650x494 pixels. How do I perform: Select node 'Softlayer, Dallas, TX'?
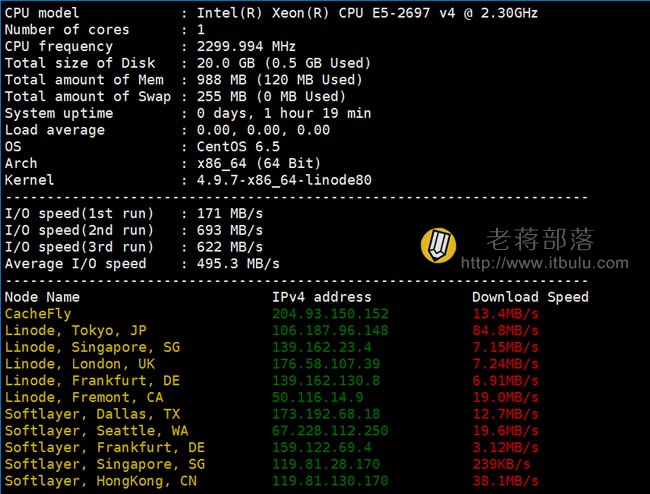(92, 414)
